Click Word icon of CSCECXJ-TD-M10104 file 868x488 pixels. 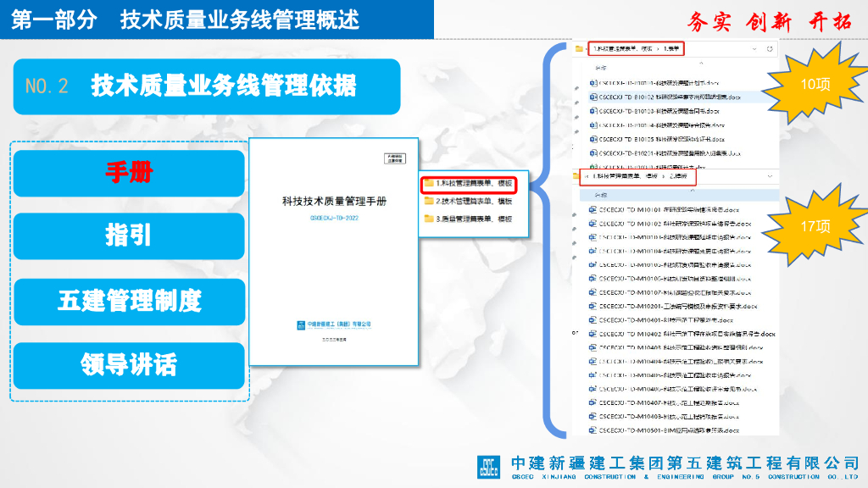point(593,251)
